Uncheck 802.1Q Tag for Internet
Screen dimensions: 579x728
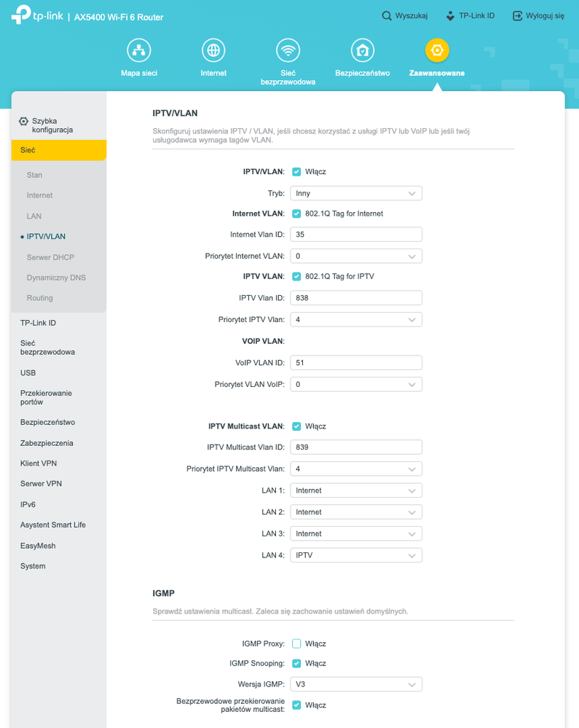click(296, 214)
